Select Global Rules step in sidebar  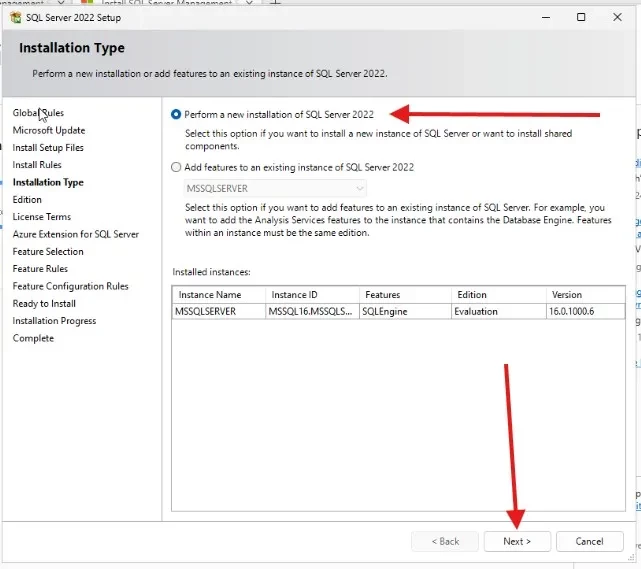38,113
